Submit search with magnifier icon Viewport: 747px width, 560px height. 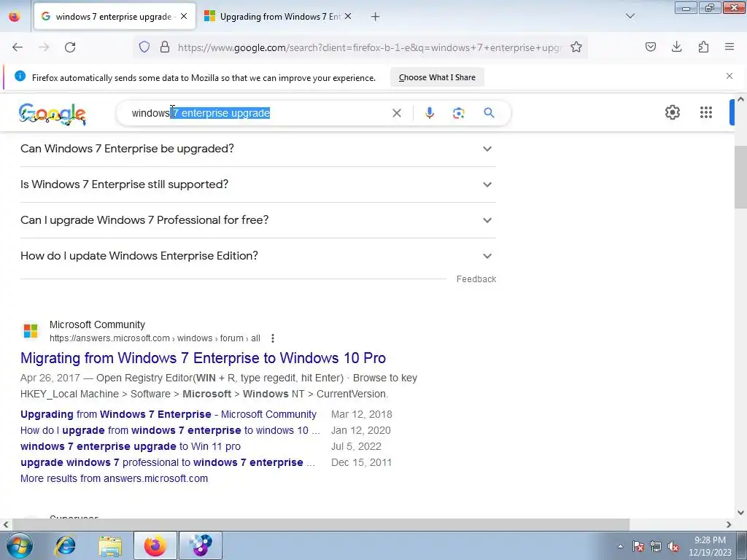pos(489,113)
